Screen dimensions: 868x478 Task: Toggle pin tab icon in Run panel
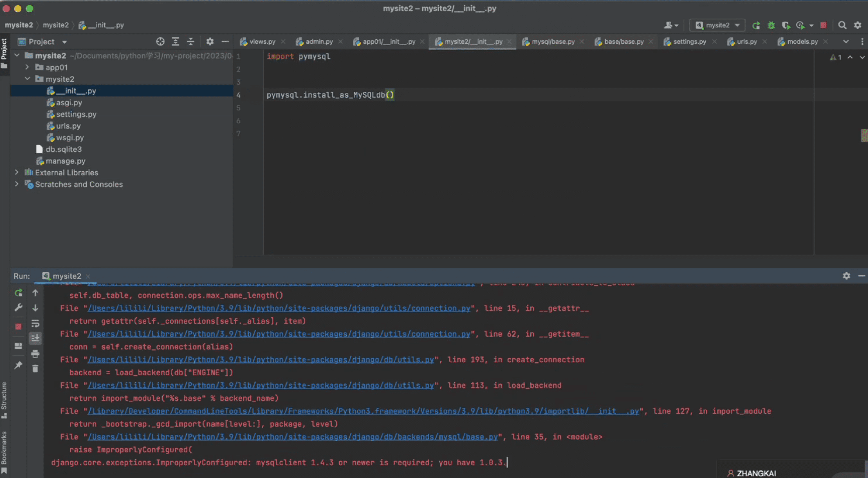click(x=18, y=365)
